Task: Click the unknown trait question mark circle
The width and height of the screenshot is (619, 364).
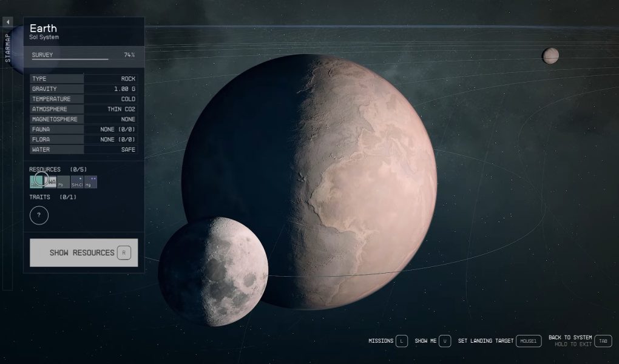Action: (x=39, y=215)
